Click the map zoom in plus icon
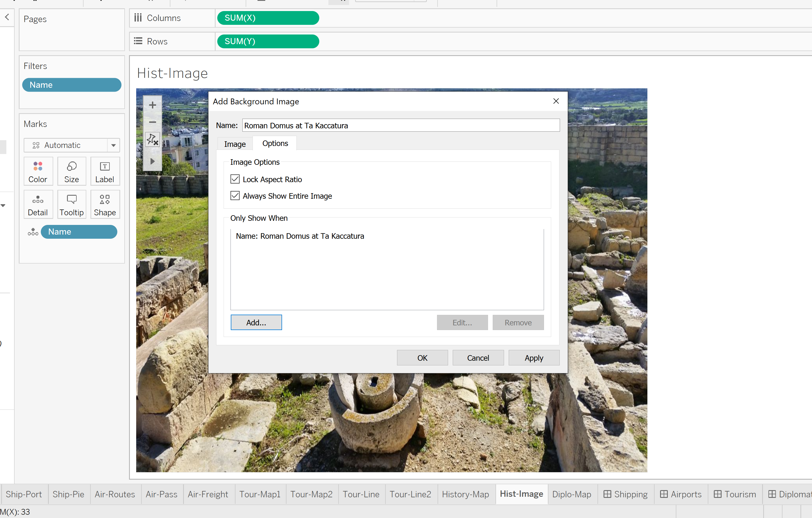Viewport: 812px width, 518px height. (x=152, y=105)
